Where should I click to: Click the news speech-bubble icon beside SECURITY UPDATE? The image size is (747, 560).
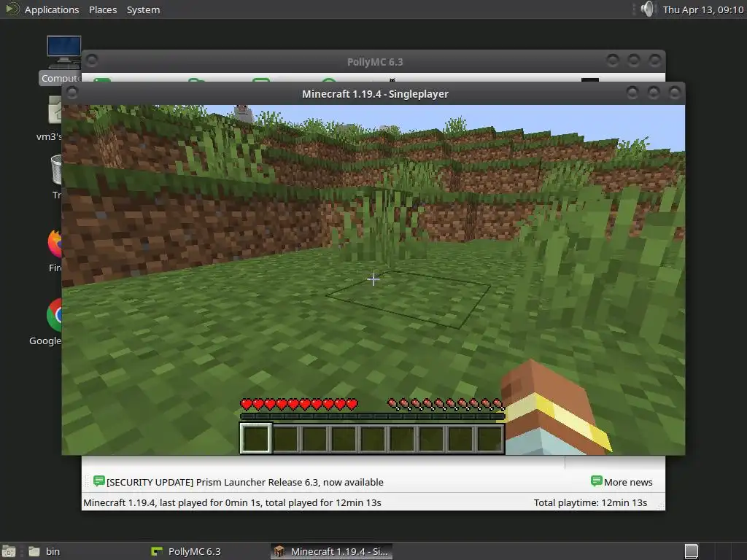click(x=98, y=481)
